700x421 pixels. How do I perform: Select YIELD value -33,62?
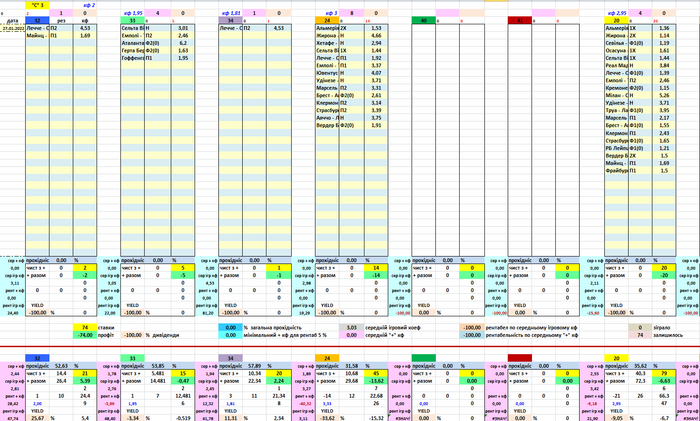pyautogui.click(x=327, y=418)
